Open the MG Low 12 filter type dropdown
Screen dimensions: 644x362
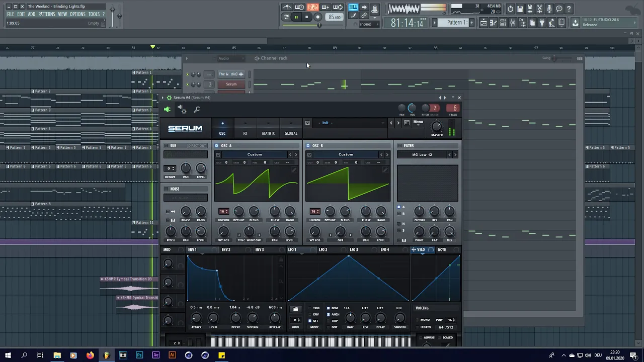(422, 154)
